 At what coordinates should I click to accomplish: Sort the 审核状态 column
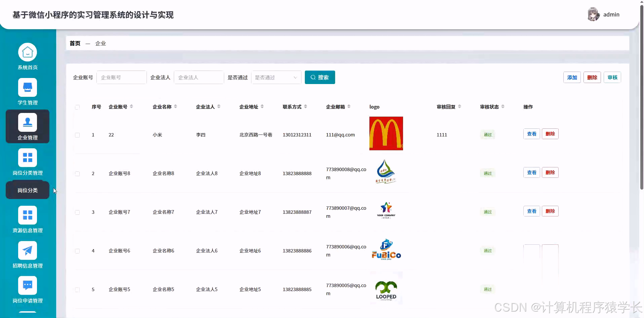pos(503,106)
